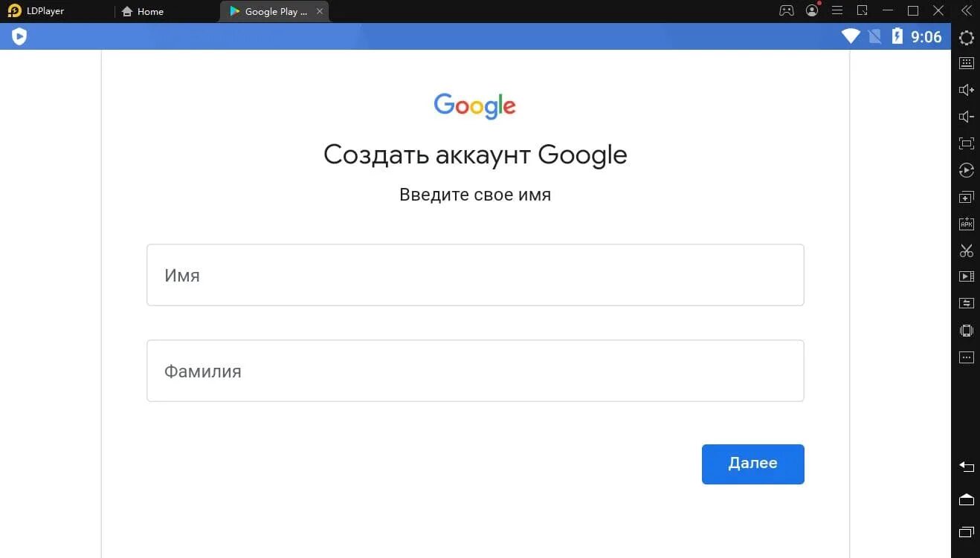
Task: Increase volume using sidebar speaker icon
Action: (966, 90)
